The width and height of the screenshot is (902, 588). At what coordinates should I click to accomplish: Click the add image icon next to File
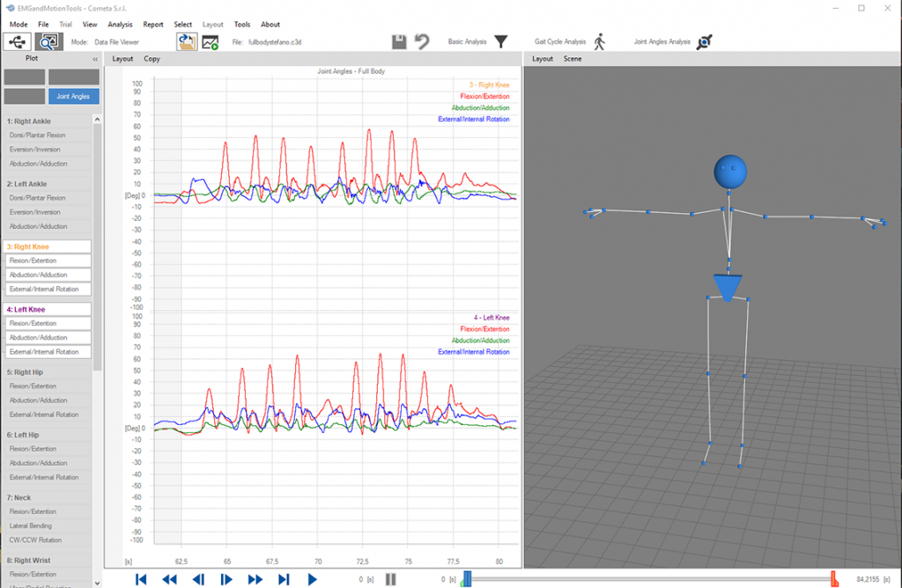211,41
